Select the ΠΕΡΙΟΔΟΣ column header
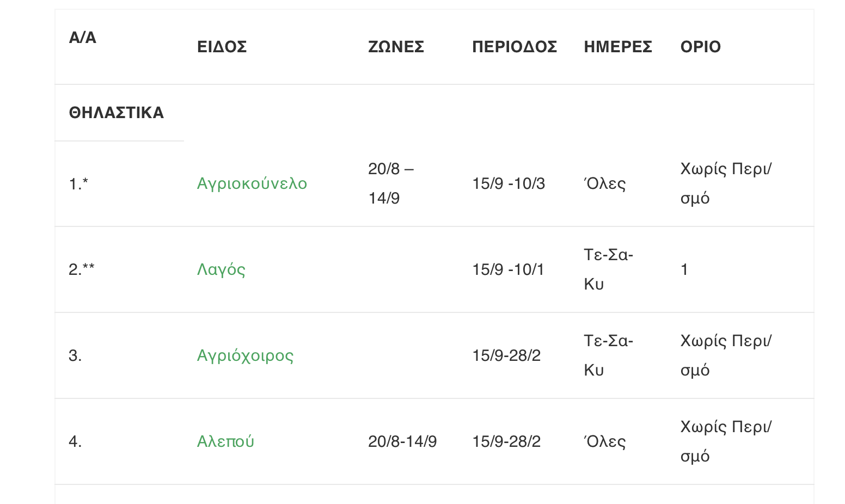 (x=515, y=47)
